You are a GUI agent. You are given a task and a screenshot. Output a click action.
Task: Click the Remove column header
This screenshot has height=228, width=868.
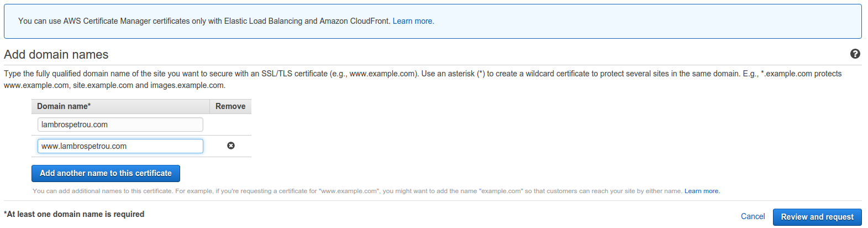point(230,106)
